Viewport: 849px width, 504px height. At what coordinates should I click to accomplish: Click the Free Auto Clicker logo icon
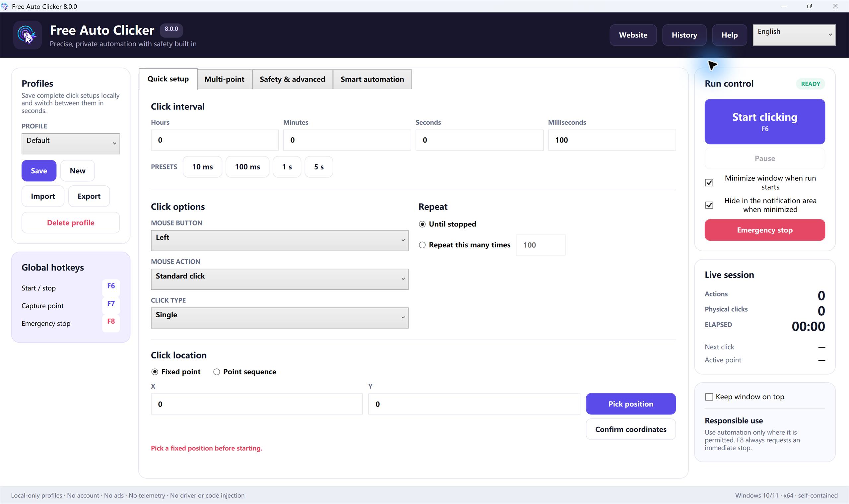[28, 35]
